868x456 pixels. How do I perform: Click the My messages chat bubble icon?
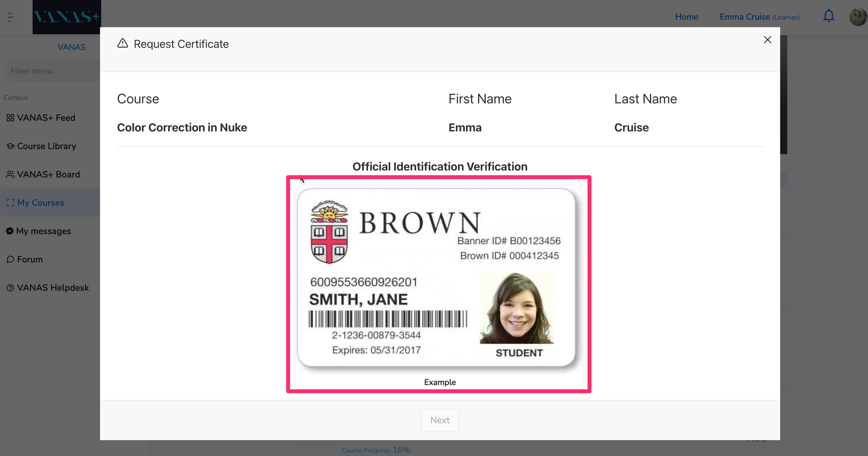click(x=10, y=231)
